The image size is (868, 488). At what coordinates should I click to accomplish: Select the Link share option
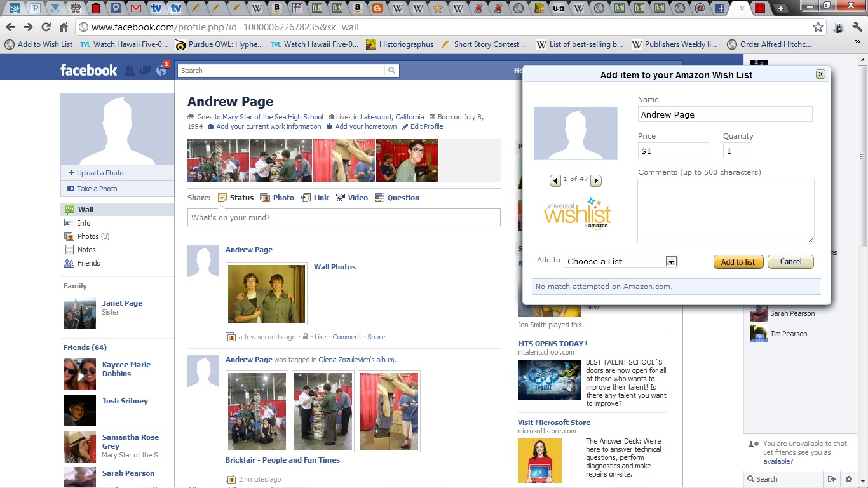click(315, 198)
